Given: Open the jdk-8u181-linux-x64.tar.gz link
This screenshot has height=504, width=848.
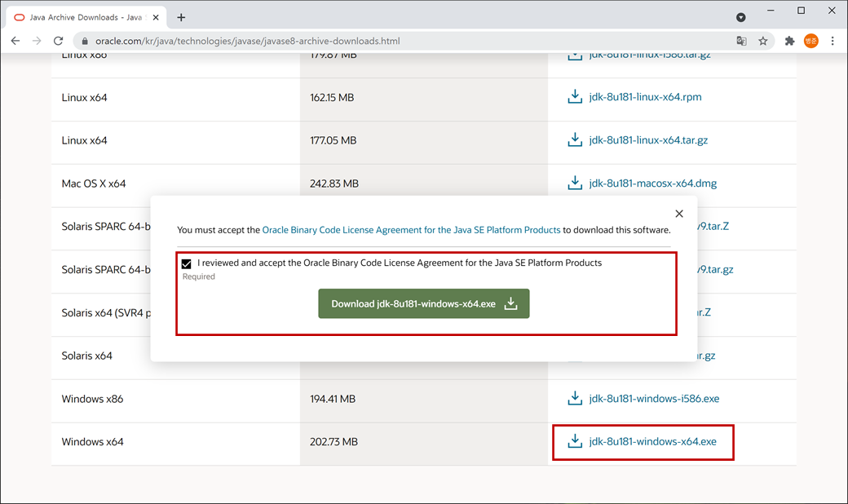Looking at the screenshot, I should [x=648, y=140].
